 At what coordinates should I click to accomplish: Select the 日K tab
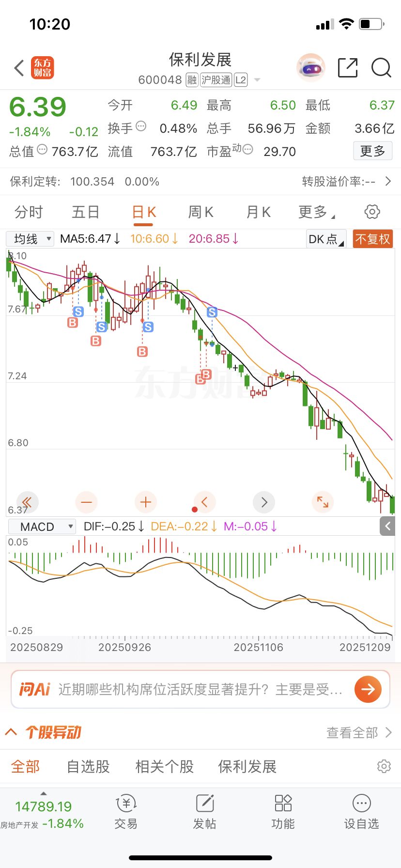pos(144,213)
